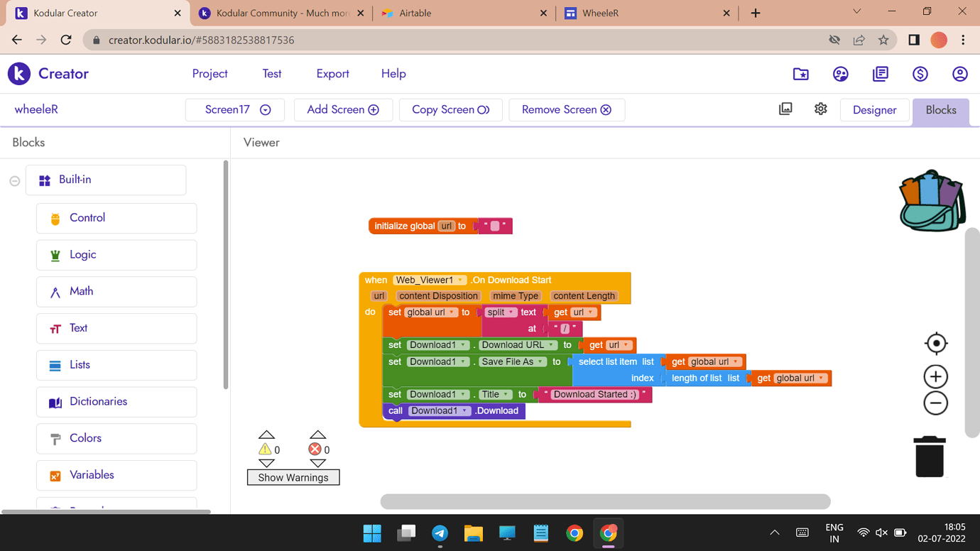The height and width of the screenshot is (551, 980).
Task: Select the Colors blocks category
Action: [116, 439]
